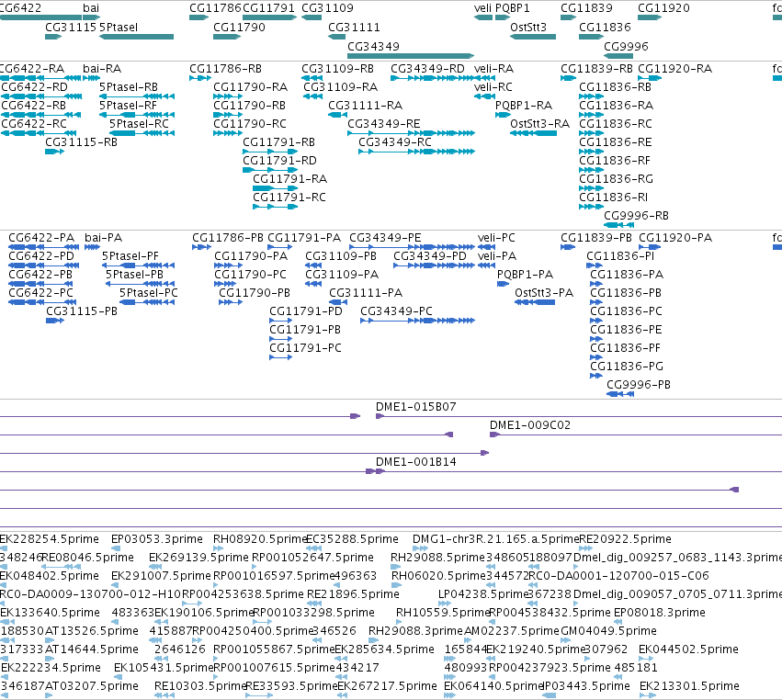
Task: Click the CG34349 gene span bar
Action: point(411,55)
